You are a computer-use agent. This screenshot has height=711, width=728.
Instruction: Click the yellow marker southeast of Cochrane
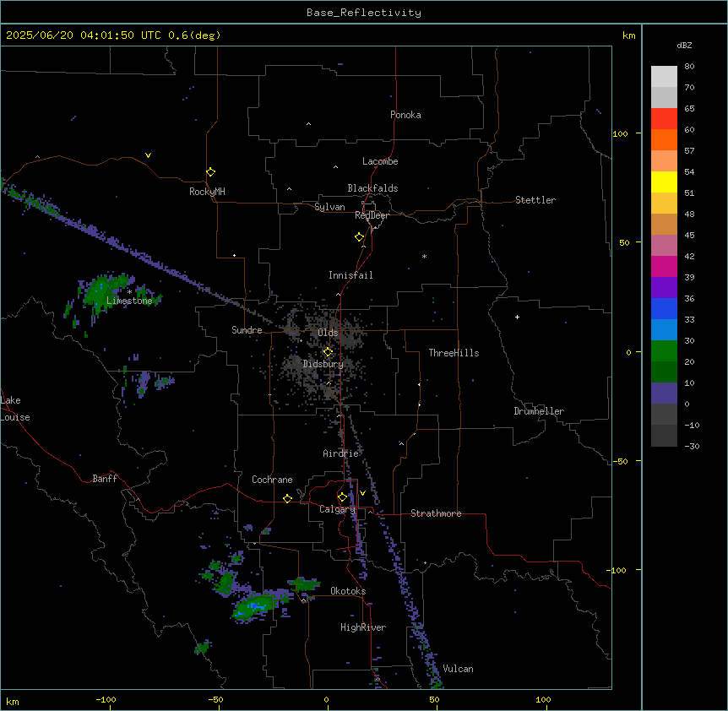[x=287, y=498]
